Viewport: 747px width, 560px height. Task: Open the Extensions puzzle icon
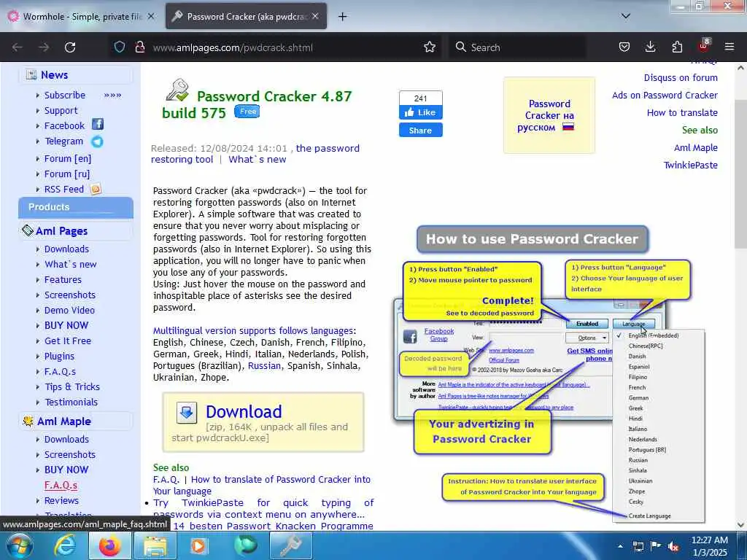tap(677, 47)
